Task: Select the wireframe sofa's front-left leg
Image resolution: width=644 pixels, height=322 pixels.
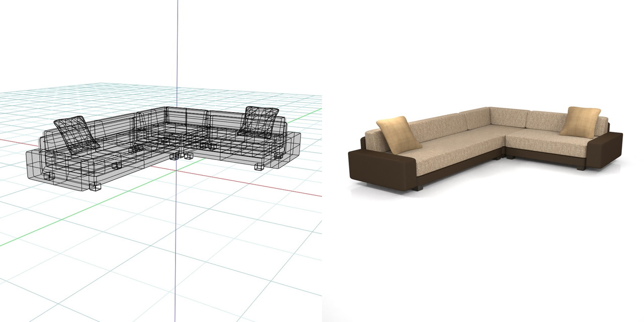Action: click(95, 186)
